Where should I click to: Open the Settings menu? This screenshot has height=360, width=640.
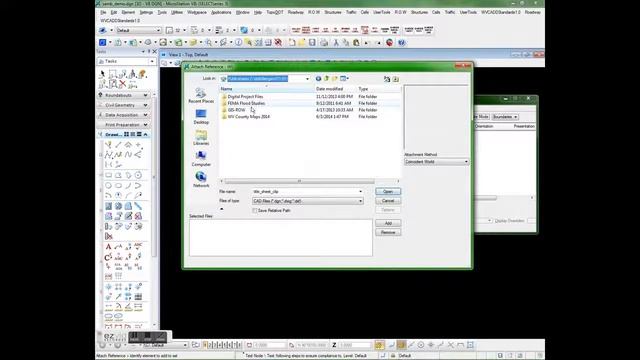[x=146, y=12]
